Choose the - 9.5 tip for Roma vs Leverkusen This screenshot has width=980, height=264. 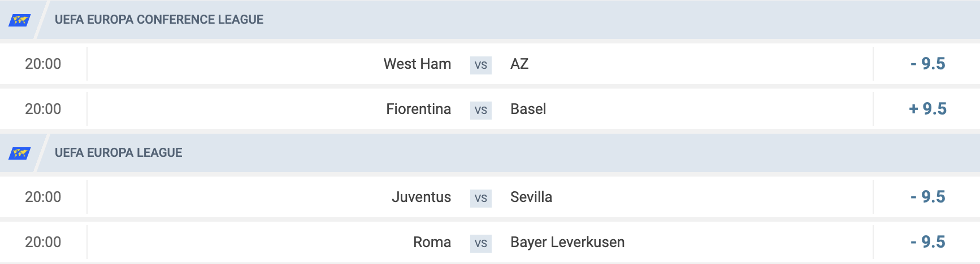pos(927,242)
